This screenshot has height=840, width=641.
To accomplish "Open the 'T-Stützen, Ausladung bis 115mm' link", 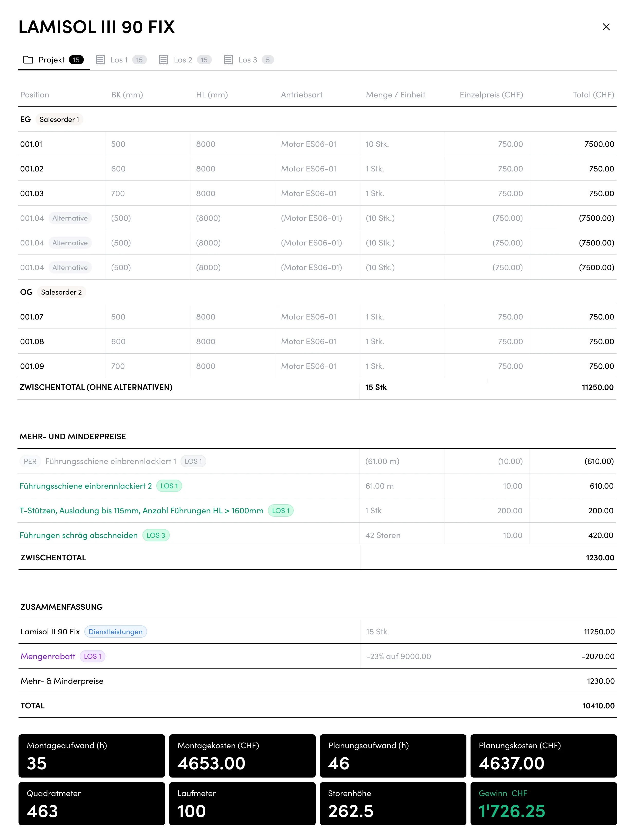I will [x=141, y=510].
